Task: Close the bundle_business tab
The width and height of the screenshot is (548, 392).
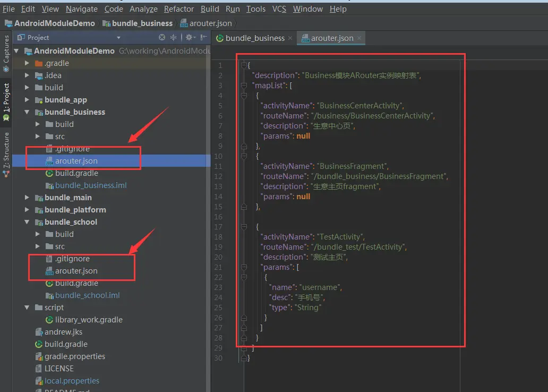Action: [x=290, y=38]
